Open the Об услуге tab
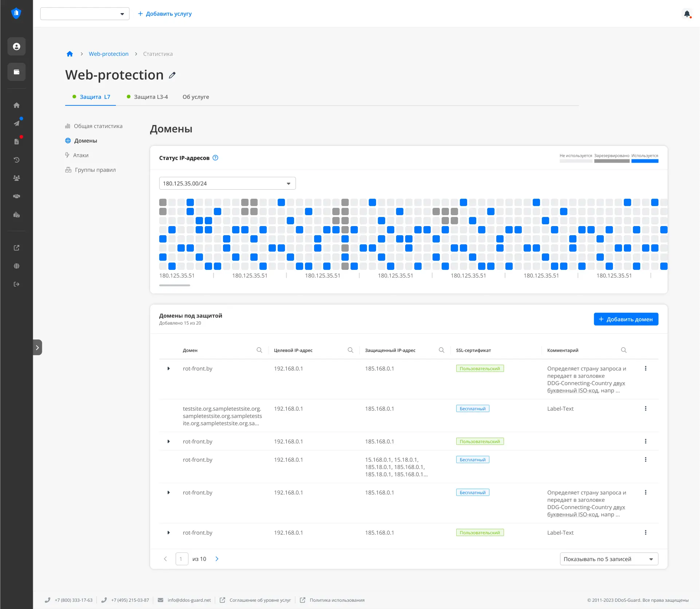Viewport: 700px width, 609px height. [x=196, y=97]
